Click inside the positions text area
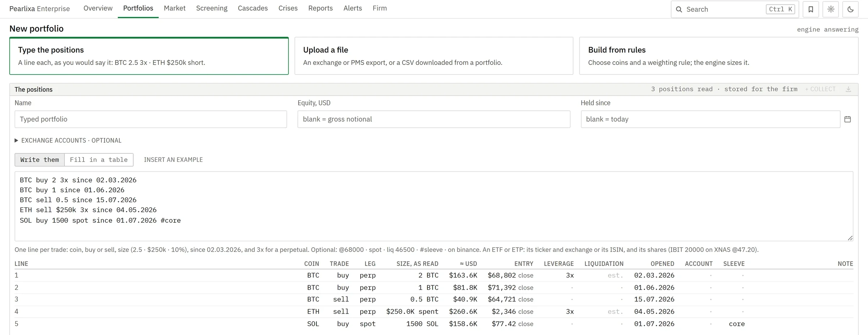 (x=434, y=206)
